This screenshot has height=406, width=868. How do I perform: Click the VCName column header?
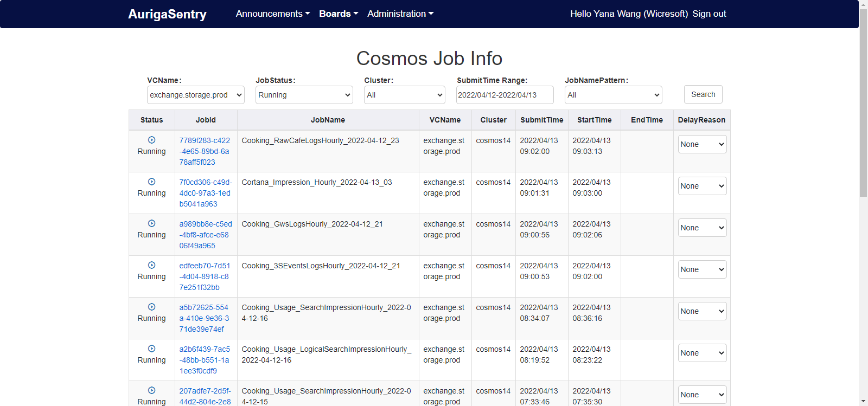tap(445, 120)
